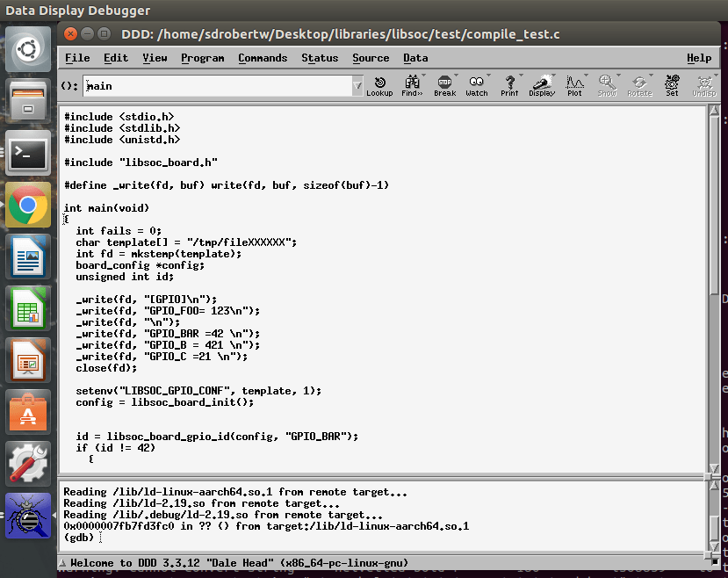
Task: Click the Find binoculars icon
Action: point(412,85)
